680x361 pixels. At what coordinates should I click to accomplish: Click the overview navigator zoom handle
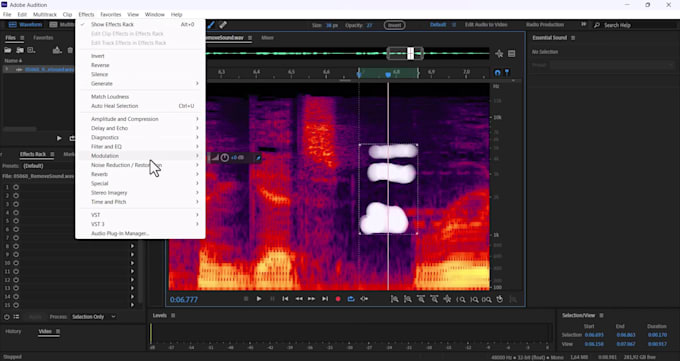[x=405, y=54]
